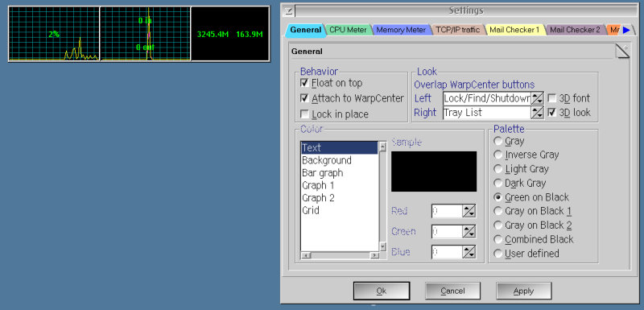Click the Apply button
Image resolution: width=644 pixels, height=310 pixels.
coord(524,291)
